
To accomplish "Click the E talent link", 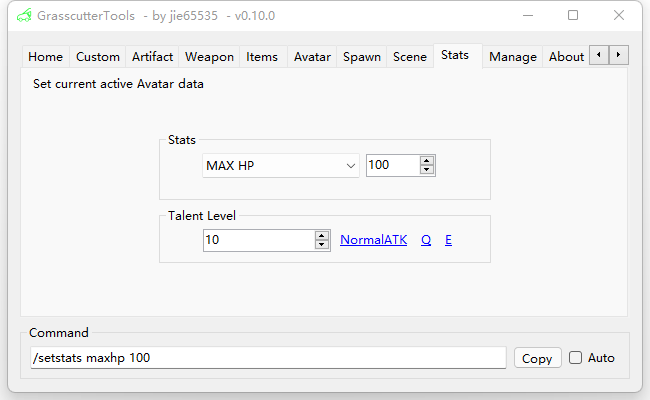I will 449,240.
